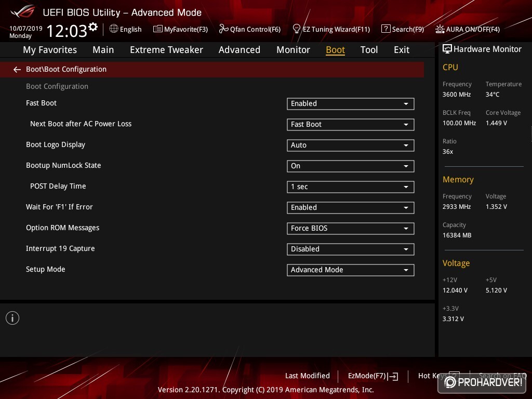
Task: Switch to the Advanced tab
Action: click(x=239, y=50)
